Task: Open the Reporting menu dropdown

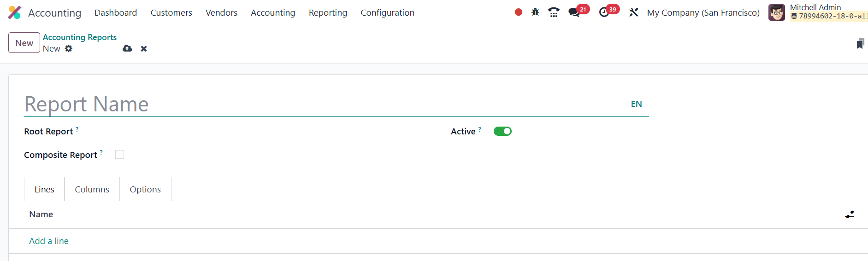Action: click(328, 13)
